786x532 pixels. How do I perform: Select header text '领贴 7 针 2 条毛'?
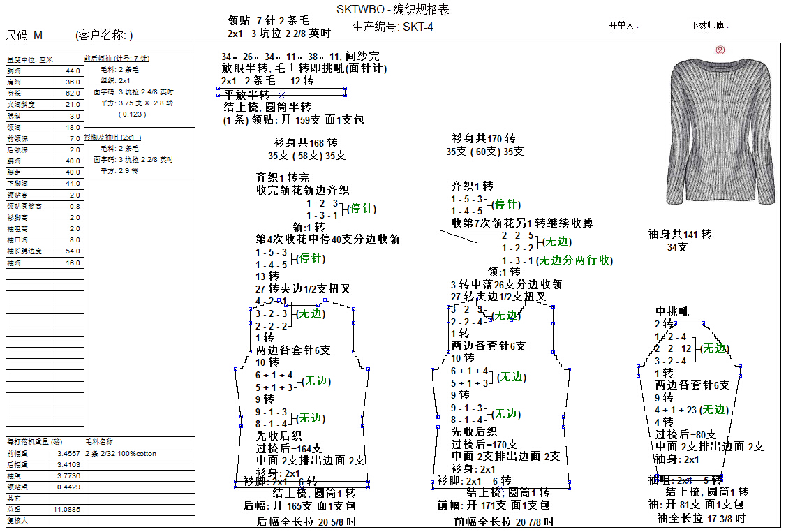point(269,20)
